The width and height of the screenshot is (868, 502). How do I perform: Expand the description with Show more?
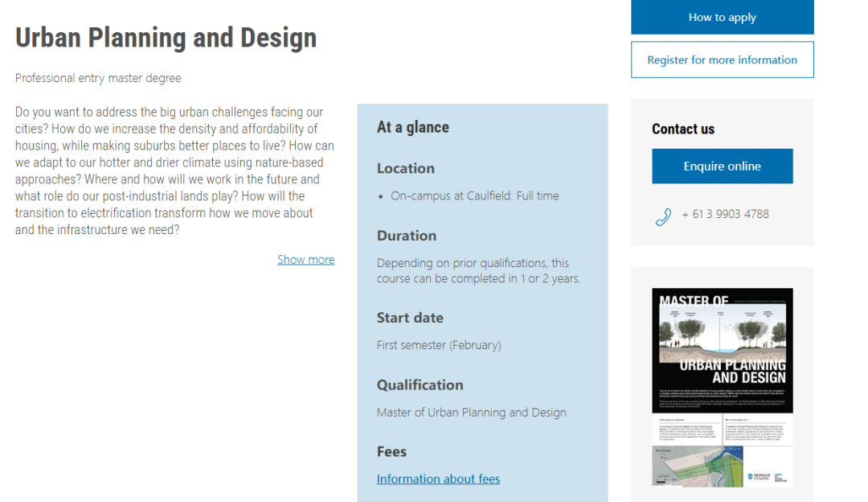click(x=305, y=259)
